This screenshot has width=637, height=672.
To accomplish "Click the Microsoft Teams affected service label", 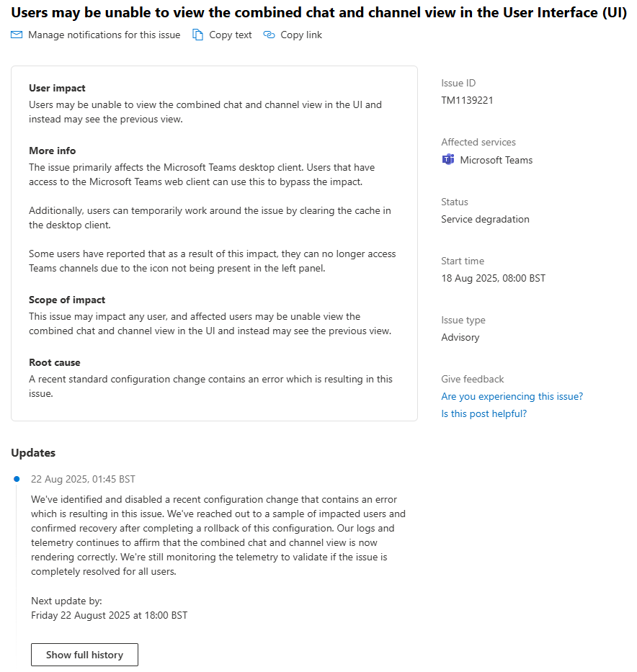I will click(x=496, y=160).
